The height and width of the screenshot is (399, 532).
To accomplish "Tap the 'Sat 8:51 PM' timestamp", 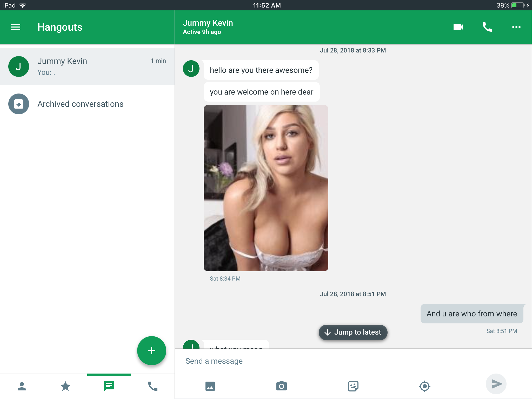I will point(502,331).
